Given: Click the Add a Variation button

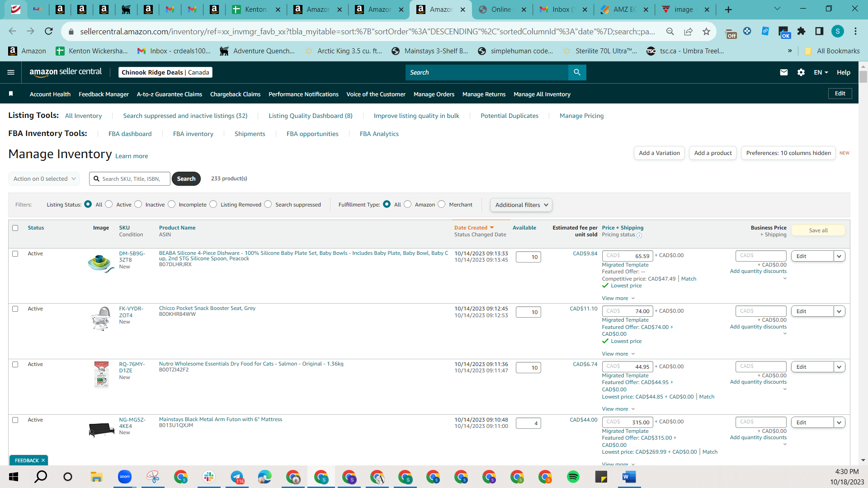Looking at the screenshot, I should (x=659, y=153).
